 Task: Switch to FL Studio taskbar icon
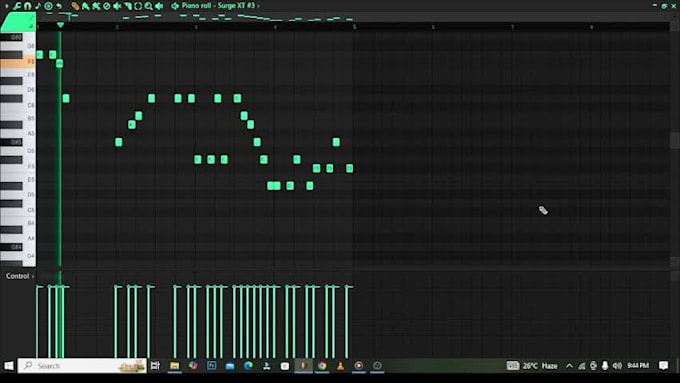pyautogui.click(x=303, y=366)
